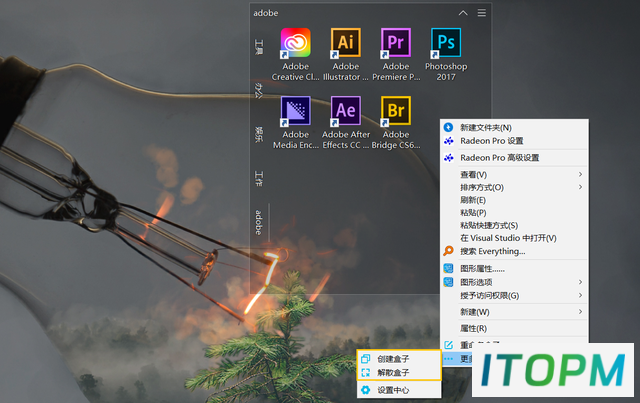Choose 刷新(E) in context menu
This screenshot has width=640, height=403.
514,200
